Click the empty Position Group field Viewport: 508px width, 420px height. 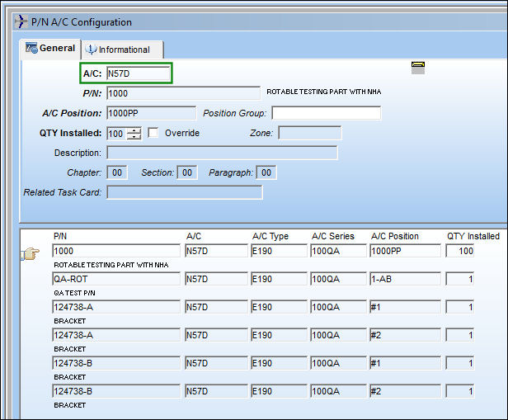327,113
